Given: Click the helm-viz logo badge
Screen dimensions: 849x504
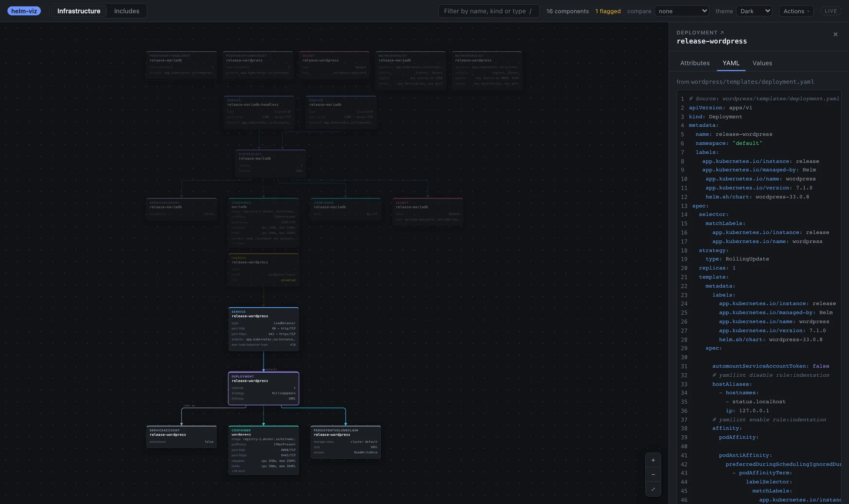Looking at the screenshot, I should (24, 11).
